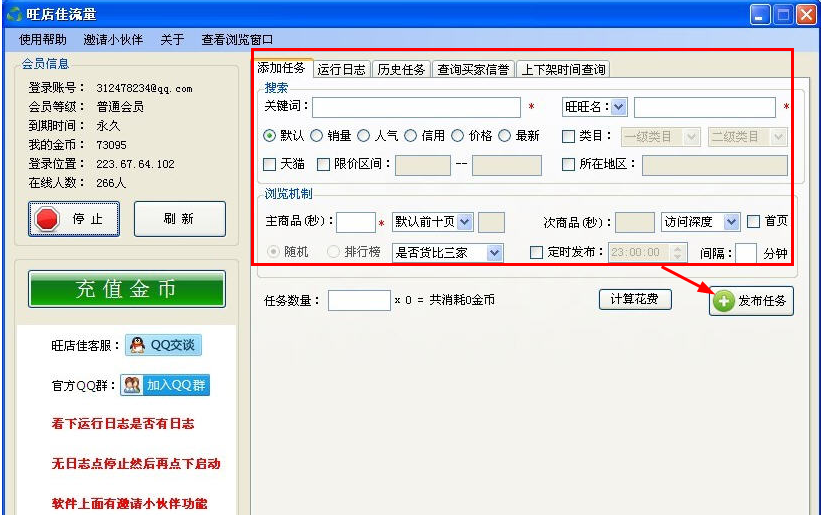Tick the 天猫 checkbox
Screen dimensions: 823x515
[269, 164]
